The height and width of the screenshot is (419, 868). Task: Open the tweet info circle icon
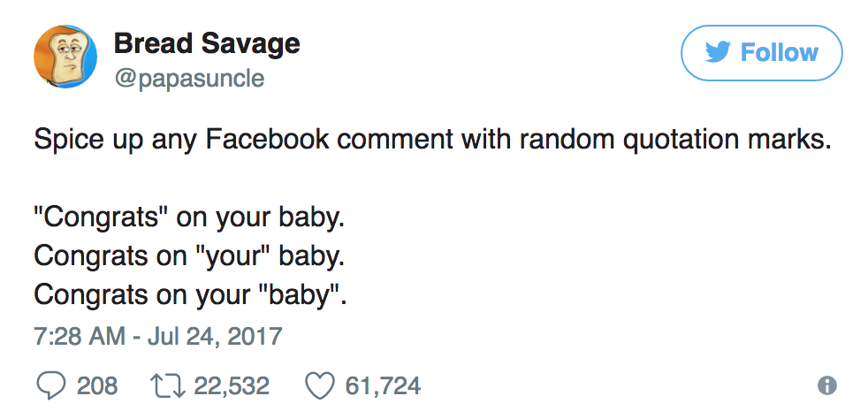(826, 385)
